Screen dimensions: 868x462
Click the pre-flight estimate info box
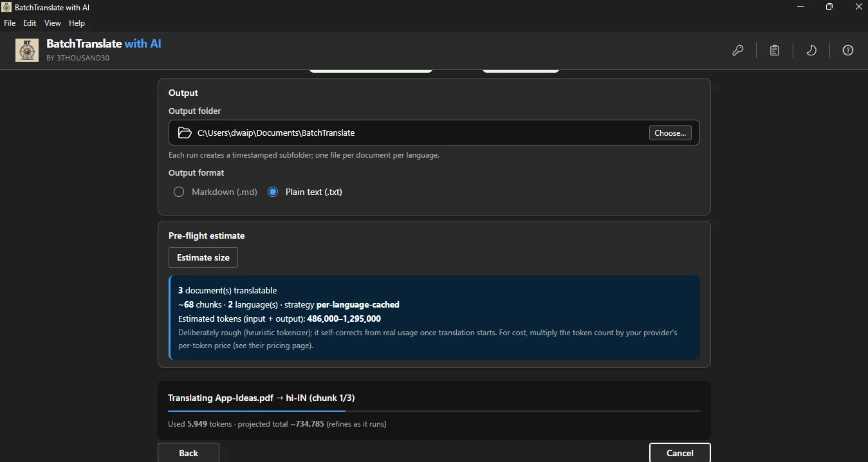(434, 318)
